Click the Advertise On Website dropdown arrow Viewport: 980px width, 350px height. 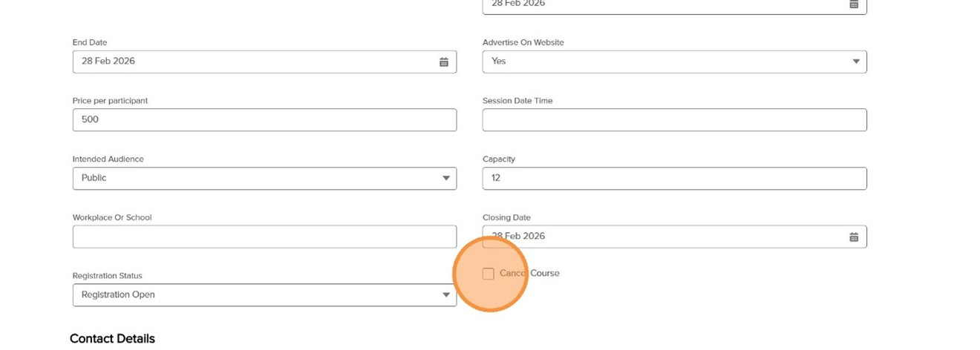(x=855, y=62)
